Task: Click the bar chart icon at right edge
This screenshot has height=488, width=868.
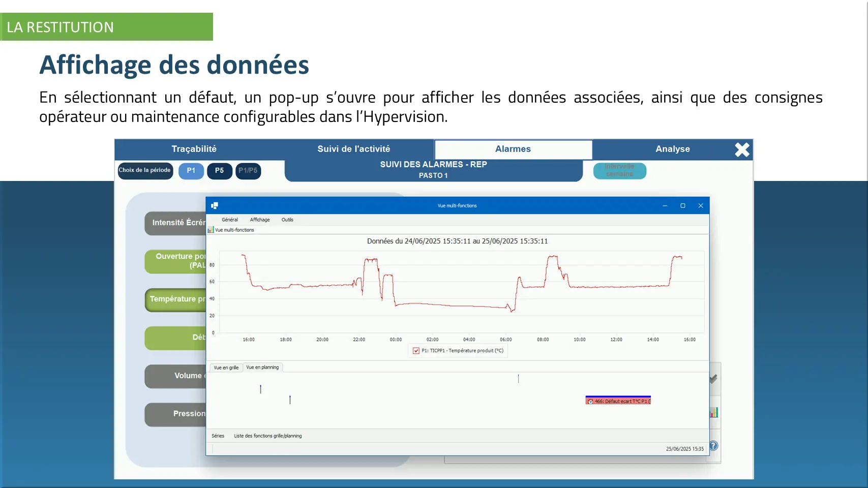Action: [714, 412]
